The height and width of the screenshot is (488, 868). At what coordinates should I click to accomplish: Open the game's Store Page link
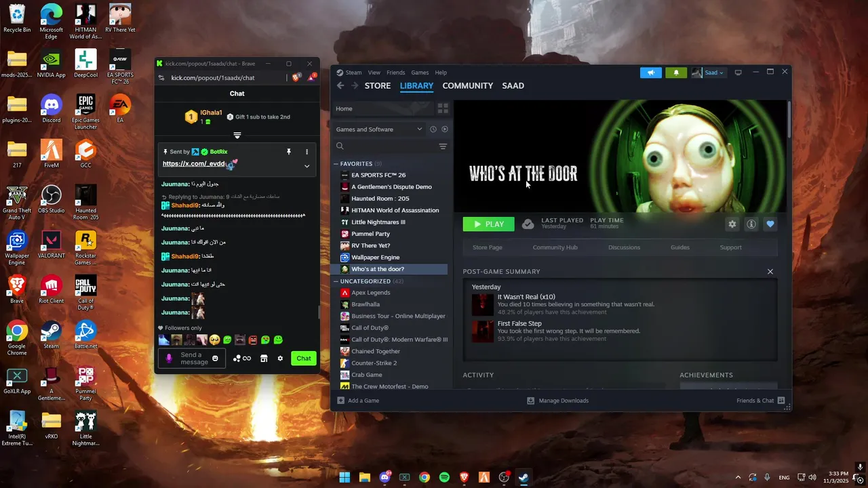click(x=488, y=247)
